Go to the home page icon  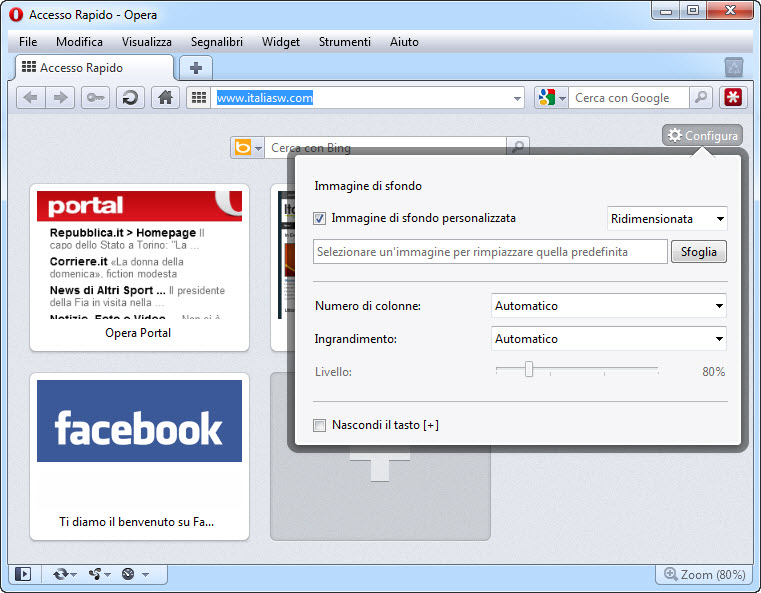point(165,98)
